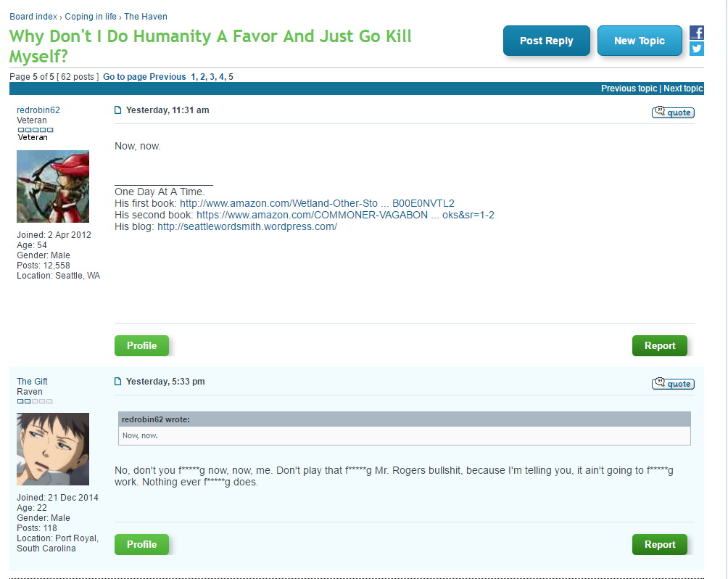728x579 pixels.
Task: Jump to page 3 of topic
Action: coord(212,77)
